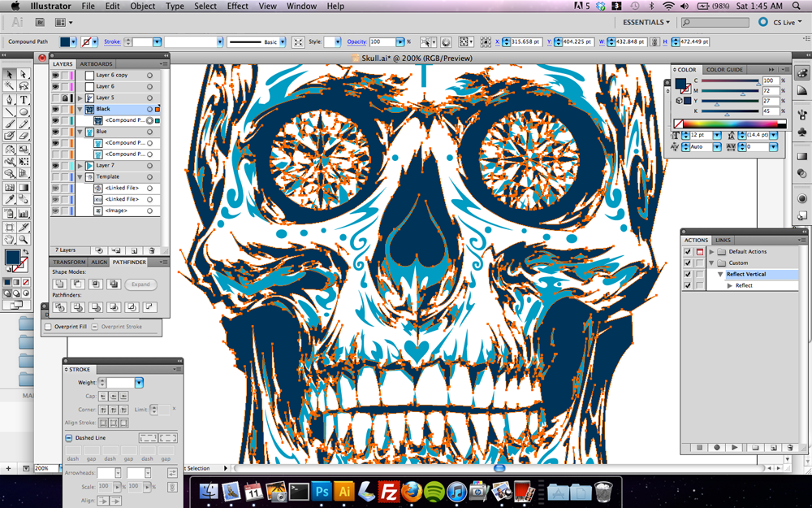The height and width of the screenshot is (508, 812).
Task: Unlock Layer 5 via its lock icon
Action: [65, 98]
